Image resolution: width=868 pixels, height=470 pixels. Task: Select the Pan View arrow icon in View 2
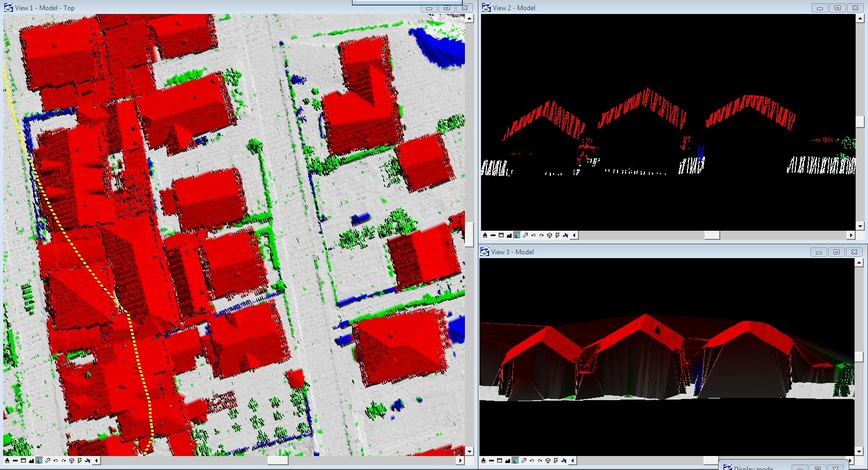[x=525, y=235]
